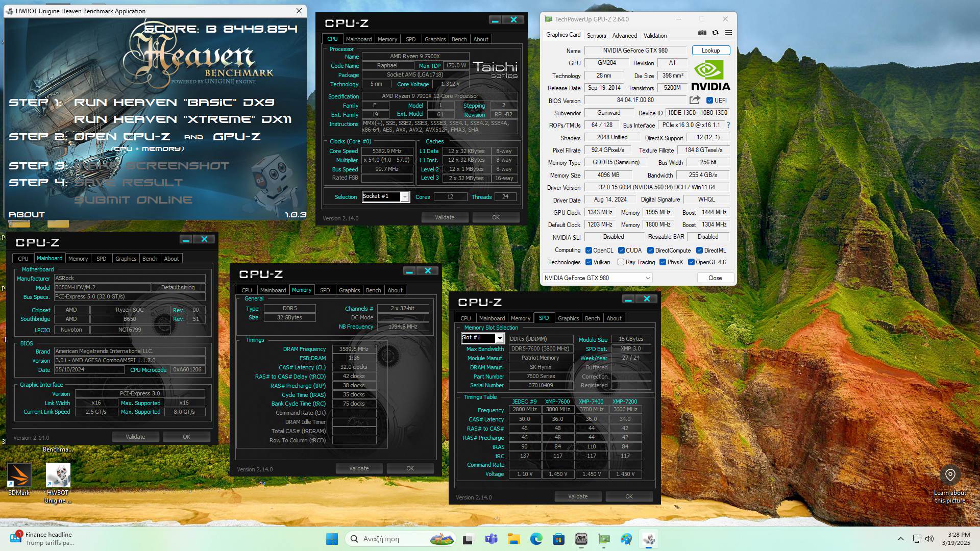Select the Bench tab in the top CPU-Z window
Image resolution: width=980 pixels, height=551 pixels.
pos(459,39)
